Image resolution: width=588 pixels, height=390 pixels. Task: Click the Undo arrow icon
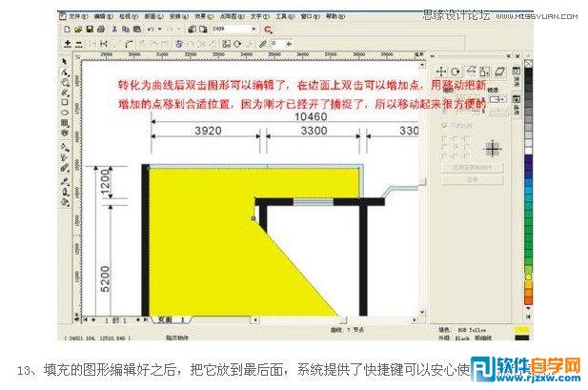151,30
